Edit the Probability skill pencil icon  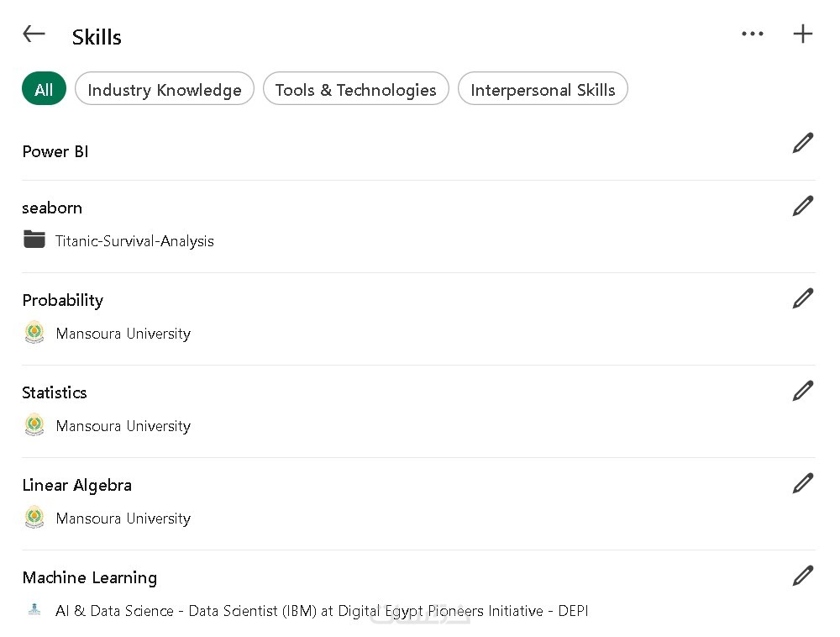pyautogui.click(x=803, y=298)
